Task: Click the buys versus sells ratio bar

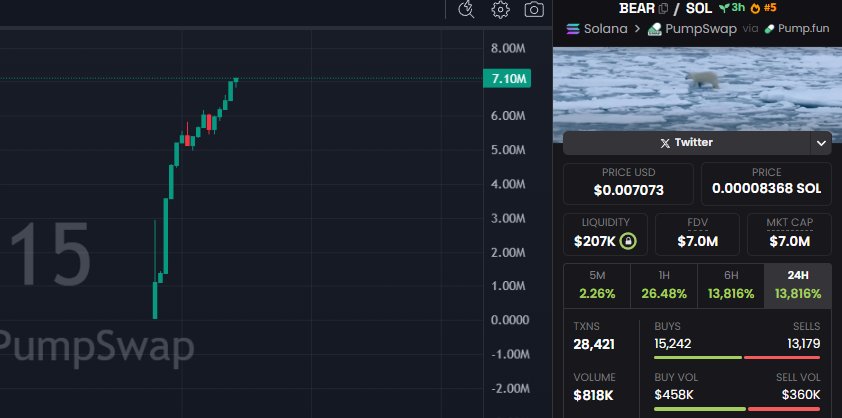Action: coord(737,357)
